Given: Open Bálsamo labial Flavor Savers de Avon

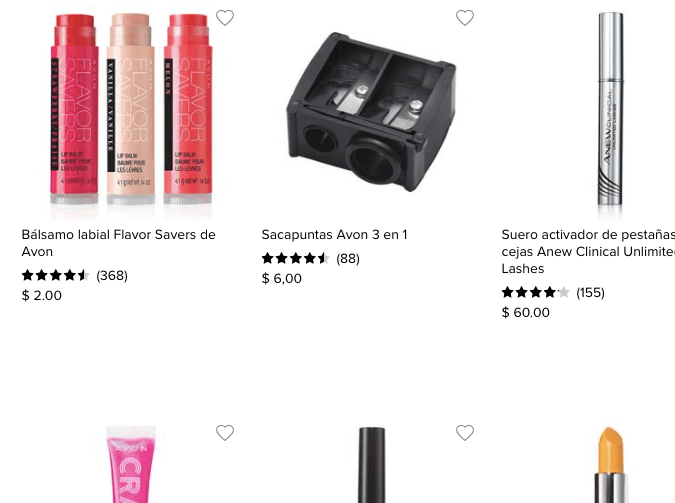Looking at the screenshot, I should point(118,243).
